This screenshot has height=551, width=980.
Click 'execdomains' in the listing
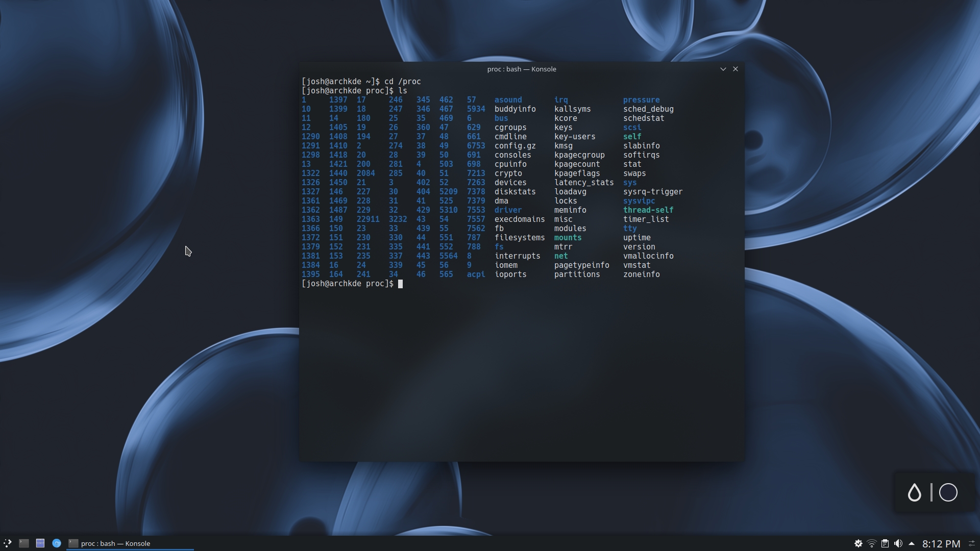click(520, 219)
